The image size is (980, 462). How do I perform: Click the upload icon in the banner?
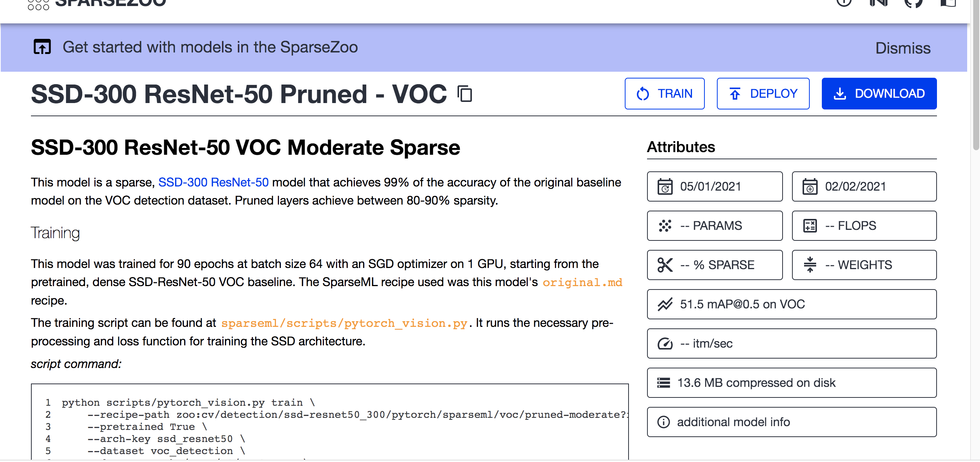click(x=42, y=47)
